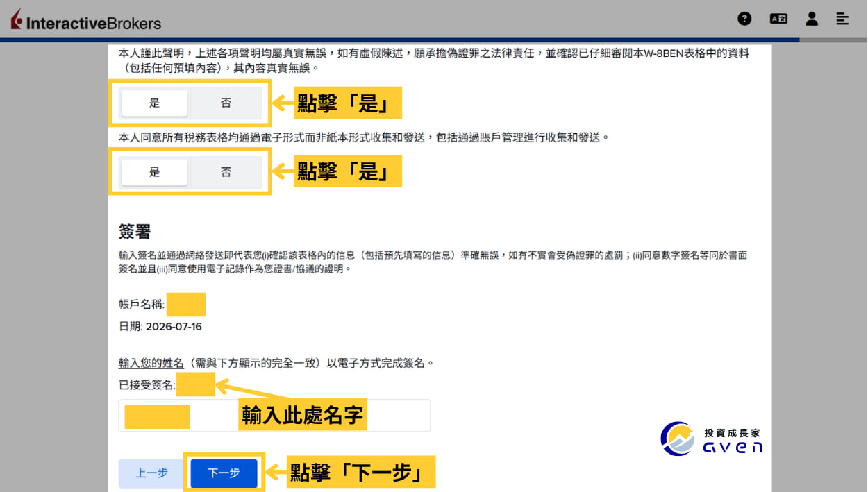Click the date text 2026-07-16
The image size is (868, 492).
pos(174,326)
